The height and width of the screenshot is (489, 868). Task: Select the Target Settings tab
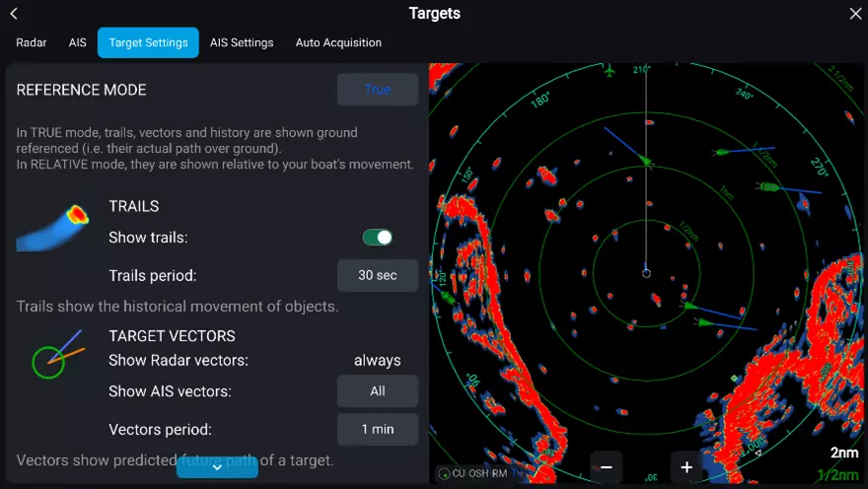[148, 42]
